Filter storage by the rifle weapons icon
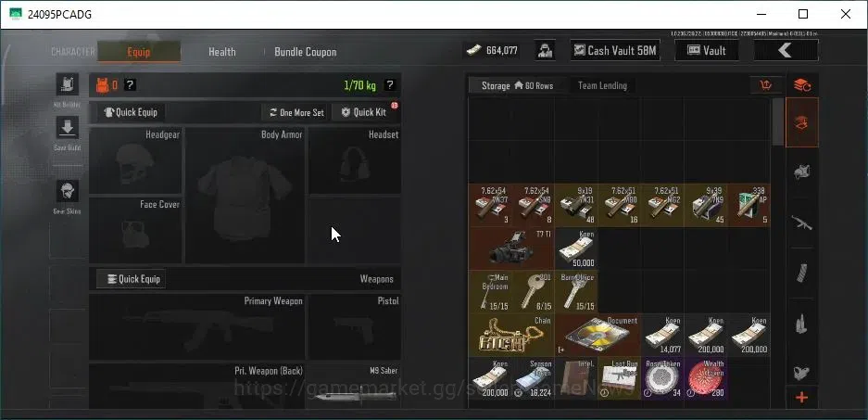This screenshot has height=420, width=868. click(802, 223)
